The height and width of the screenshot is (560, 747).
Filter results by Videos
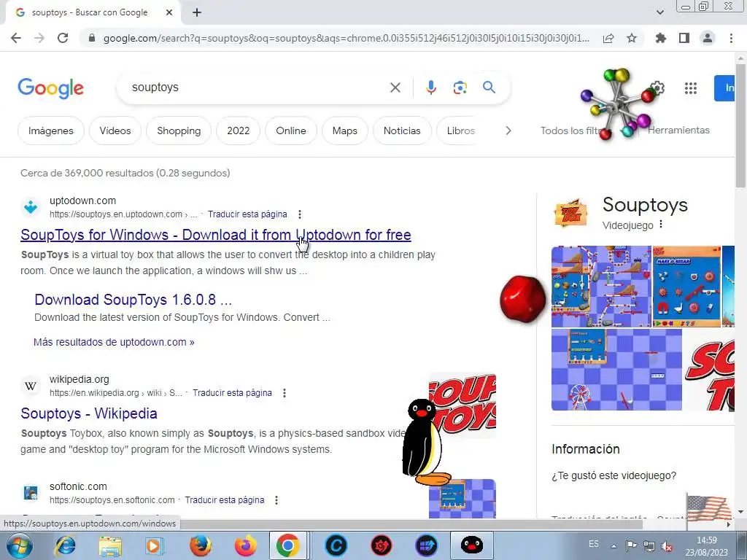[x=115, y=131]
